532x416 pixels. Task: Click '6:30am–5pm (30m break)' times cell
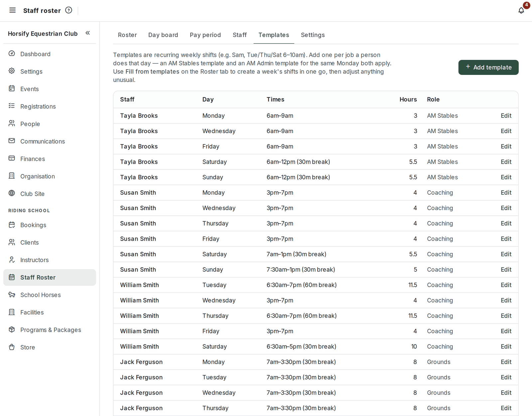[301, 346]
